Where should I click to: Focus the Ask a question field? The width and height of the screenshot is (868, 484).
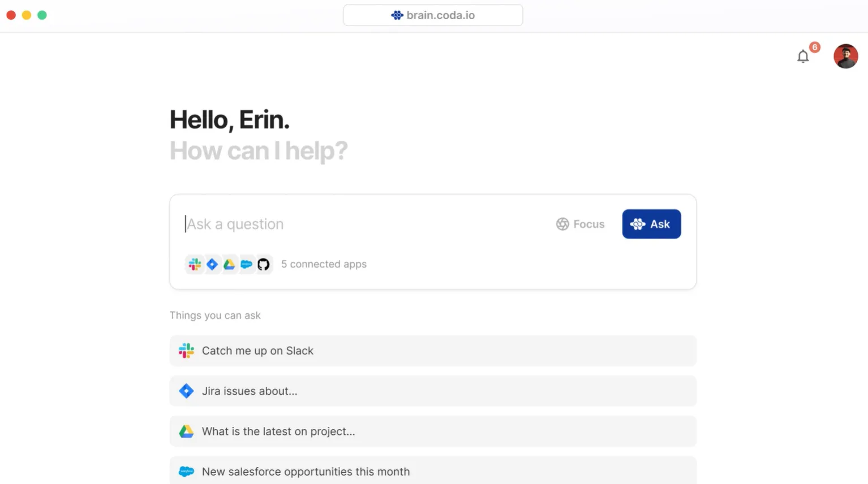[x=362, y=224]
